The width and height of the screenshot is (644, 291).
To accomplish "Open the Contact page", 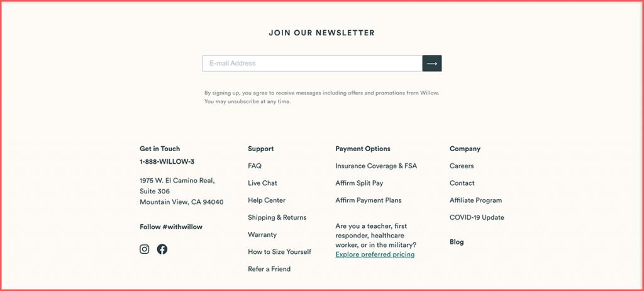I will 462,183.
